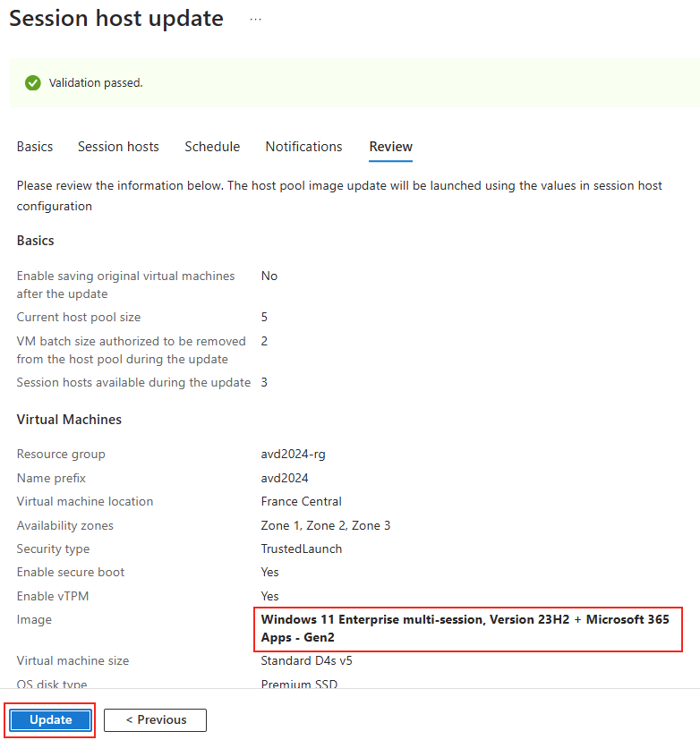
Task: Click the avd2024 name prefix value
Action: click(x=285, y=478)
